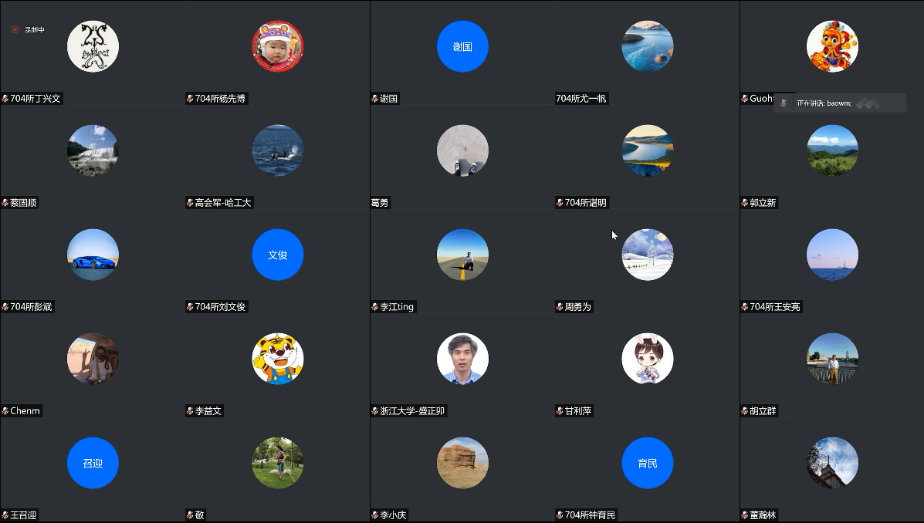Select the 李小庆 rock landscape avatar
The image size is (924, 523).
462,463
